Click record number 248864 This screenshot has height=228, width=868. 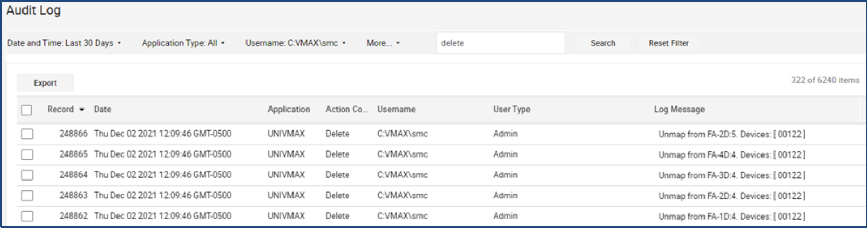point(73,175)
